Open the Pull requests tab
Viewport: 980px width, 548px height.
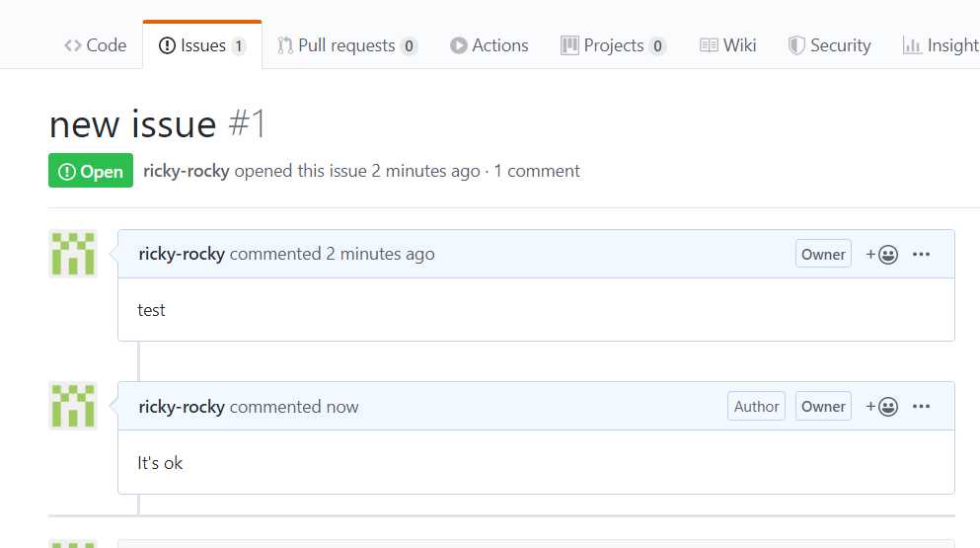(346, 45)
